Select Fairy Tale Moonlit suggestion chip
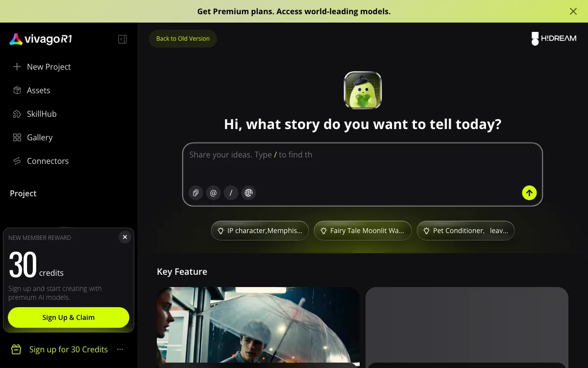 coord(363,231)
